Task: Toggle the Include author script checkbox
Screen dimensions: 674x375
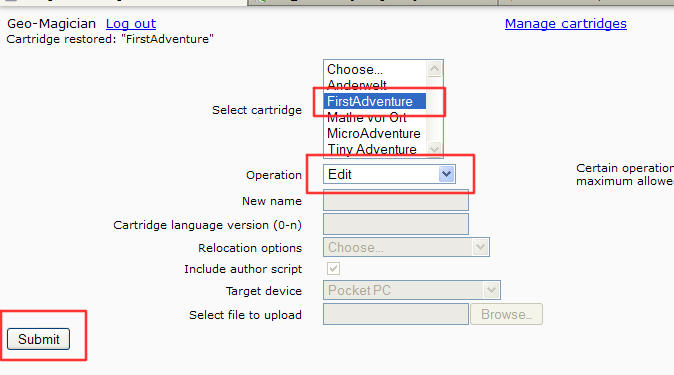Action: click(x=333, y=268)
